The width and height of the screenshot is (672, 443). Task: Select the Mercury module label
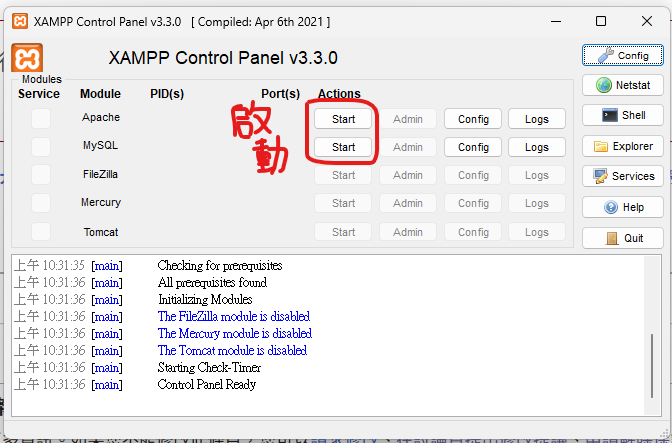click(x=101, y=202)
